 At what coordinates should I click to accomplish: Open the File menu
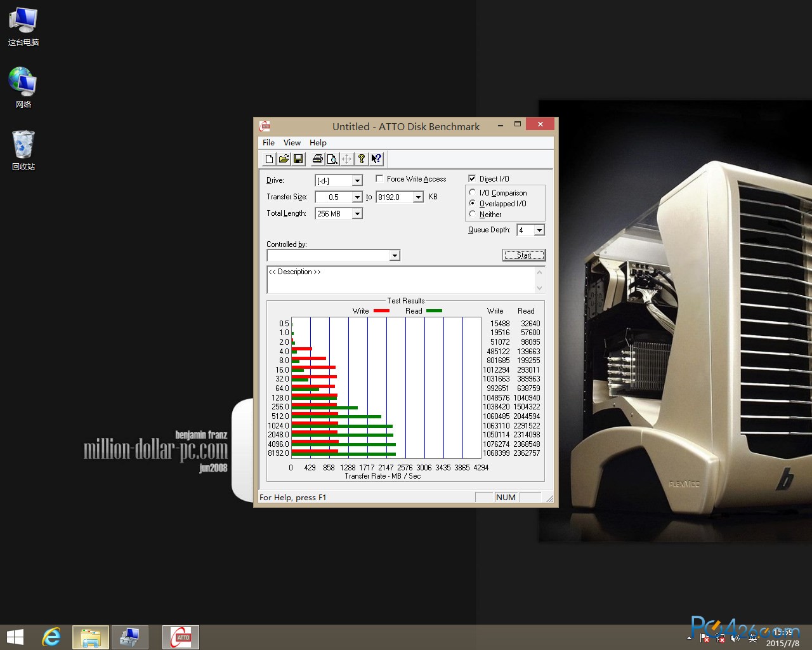(x=269, y=143)
